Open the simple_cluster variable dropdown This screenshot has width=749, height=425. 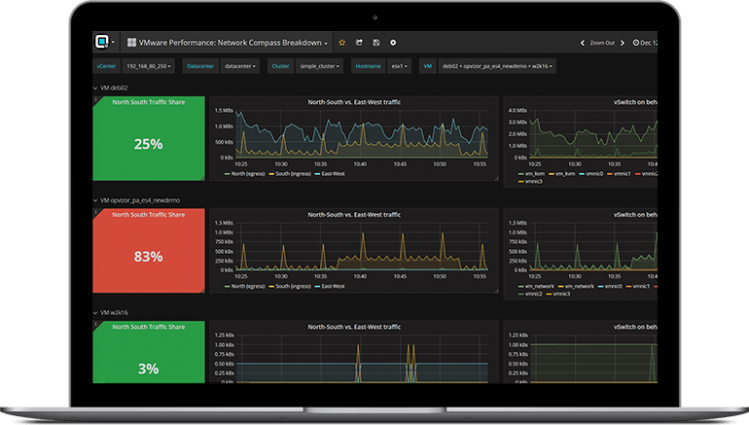click(320, 66)
